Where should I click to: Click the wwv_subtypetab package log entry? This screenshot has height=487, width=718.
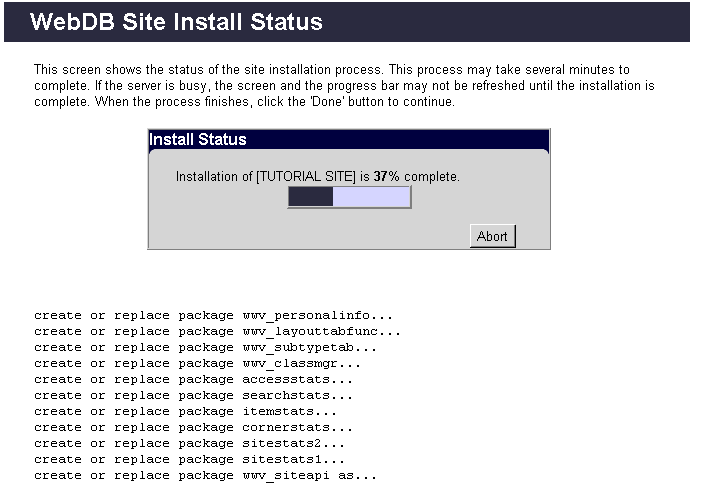pyautogui.click(x=206, y=347)
